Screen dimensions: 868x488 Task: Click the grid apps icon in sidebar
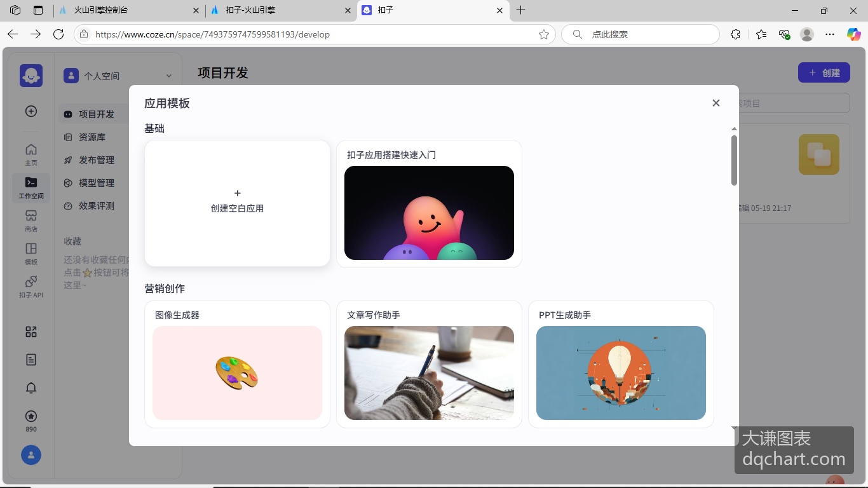point(31,332)
